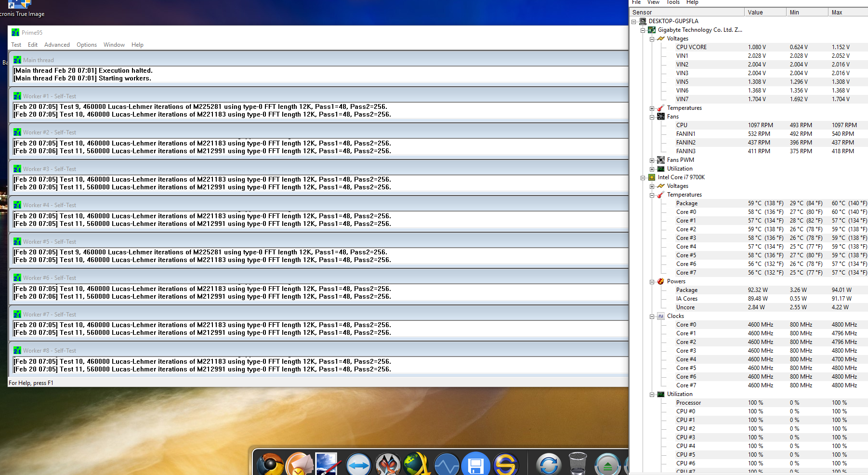The image size is (868, 475).
Task: Select the Acronis True Image desktop shortcut label
Action: pos(22,14)
